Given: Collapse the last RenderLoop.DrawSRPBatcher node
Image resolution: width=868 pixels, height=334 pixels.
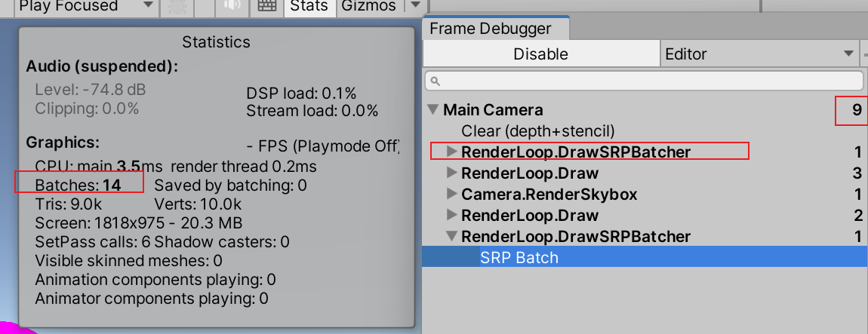Looking at the screenshot, I should tap(451, 237).
